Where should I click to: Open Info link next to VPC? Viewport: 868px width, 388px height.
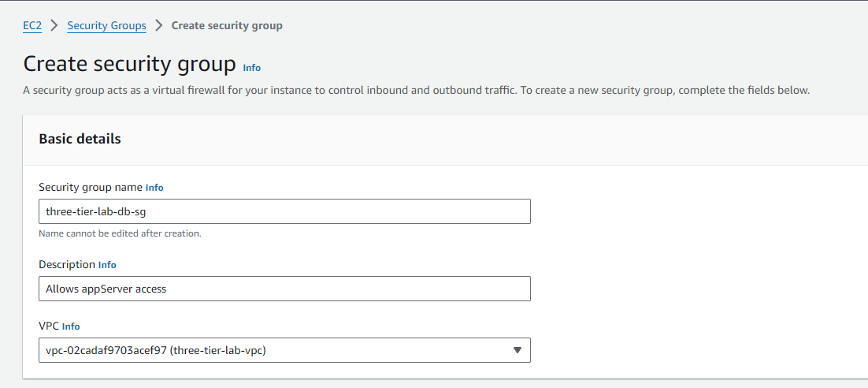(71, 326)
